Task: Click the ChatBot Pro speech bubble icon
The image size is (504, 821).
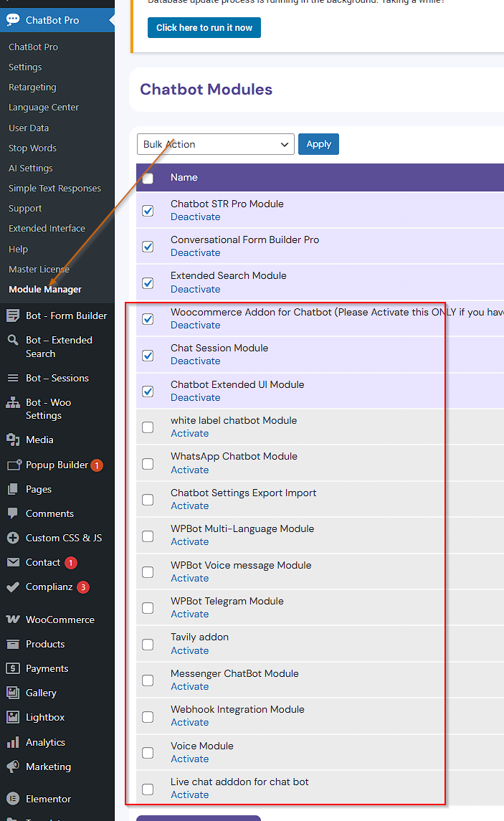Action: point(13,20)
